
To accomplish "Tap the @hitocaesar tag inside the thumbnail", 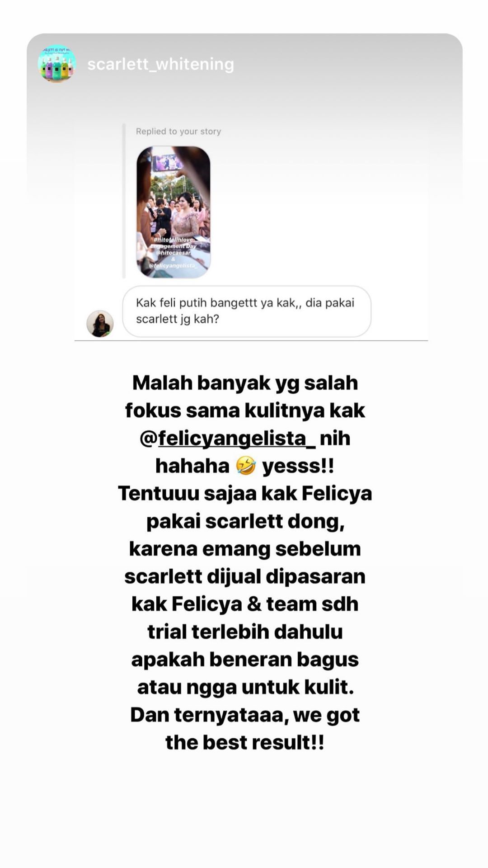I will point(174,253).
